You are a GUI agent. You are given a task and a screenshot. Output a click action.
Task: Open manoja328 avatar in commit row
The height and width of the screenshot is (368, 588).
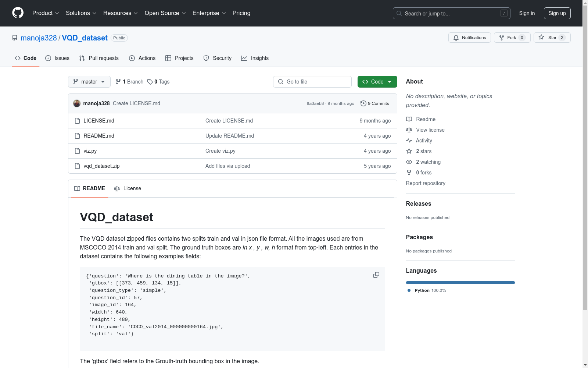[77, 103]
